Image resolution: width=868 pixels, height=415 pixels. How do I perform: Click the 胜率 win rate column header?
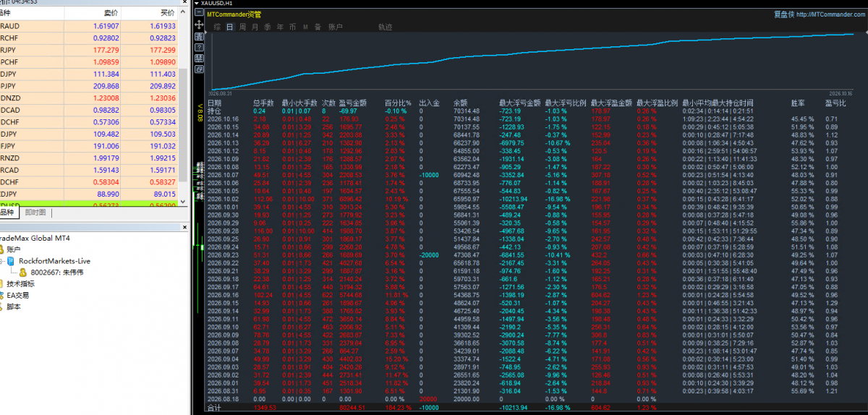coord(798,103)
